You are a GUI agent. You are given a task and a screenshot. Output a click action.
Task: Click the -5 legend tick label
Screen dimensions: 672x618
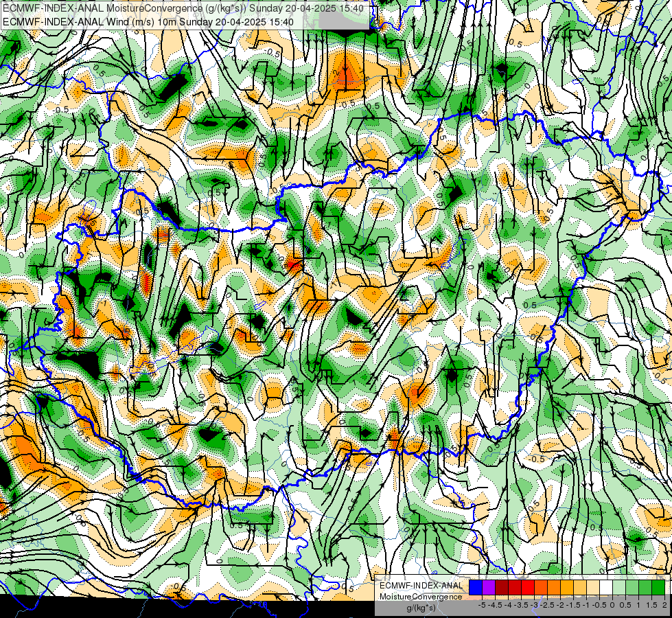[x=482, y=605]
